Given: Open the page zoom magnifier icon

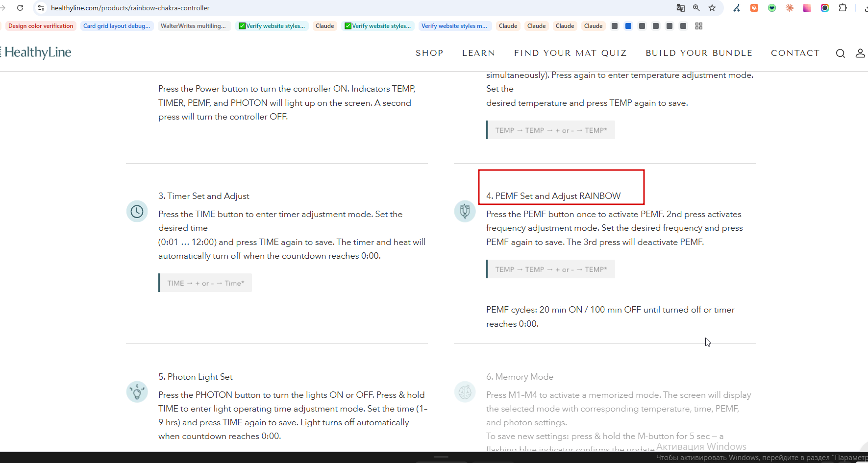Looking at the screenshot, I should point(696,8).
